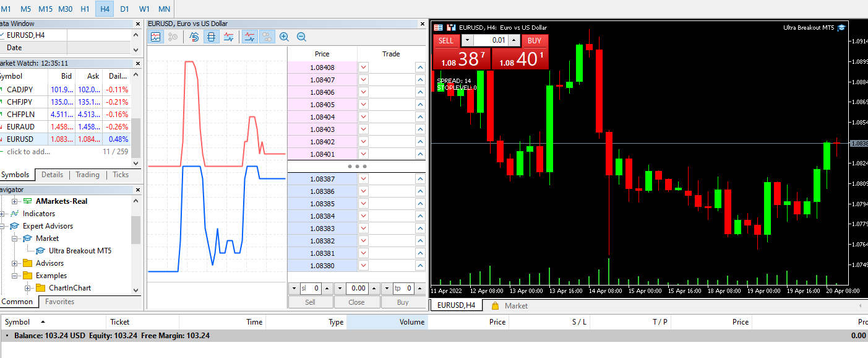Open the one-click trading volume dropdown
The height and width of the screenshot is (358, 868).
(467, 41)
